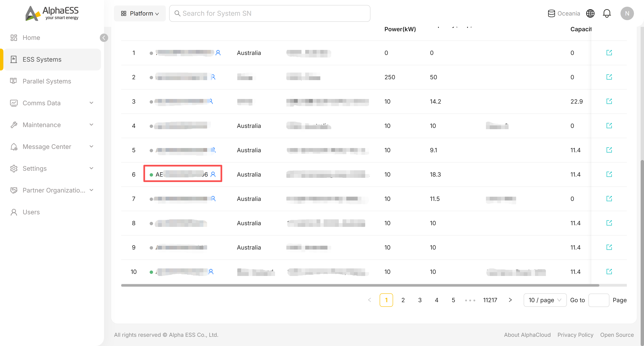644x346 pixels.
Task: Expand the Message Center submenu
Action: point(91,146)
